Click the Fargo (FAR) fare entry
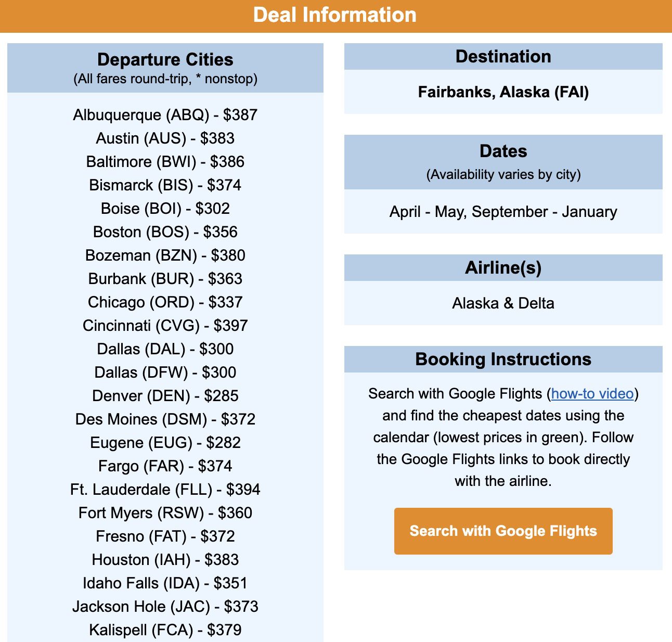Screen dimensions: 672x642 (165, 466)
